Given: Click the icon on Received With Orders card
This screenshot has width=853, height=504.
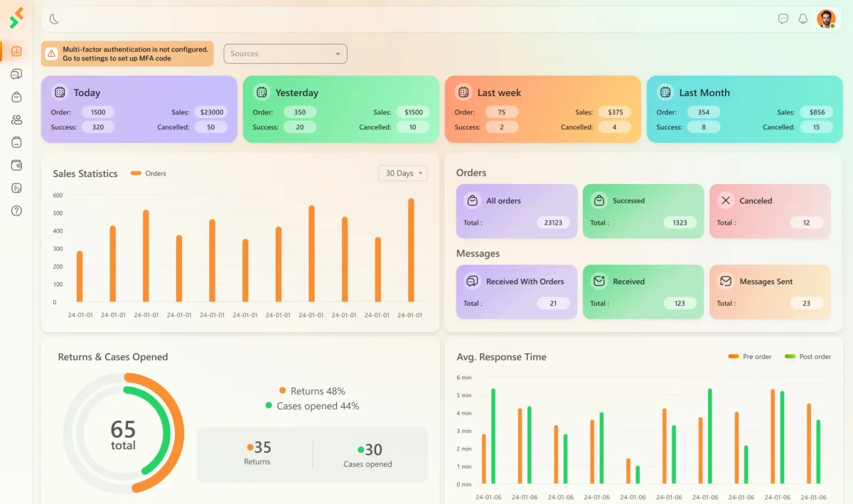Looking at the screenshot, I should click(x=473, y=282).
